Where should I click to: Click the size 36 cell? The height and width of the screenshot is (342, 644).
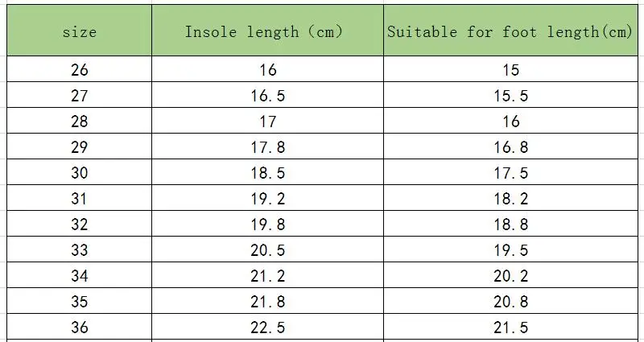[x=79, y=328]
